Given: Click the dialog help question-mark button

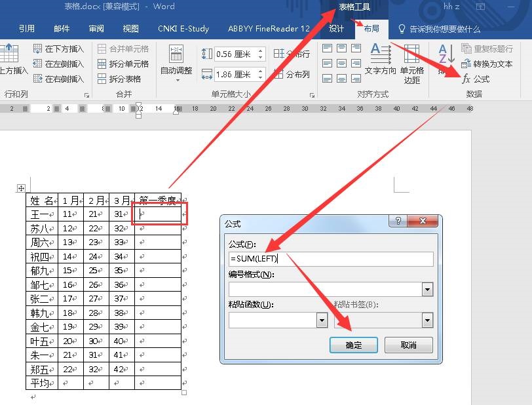Looking at the screenshot, I should pyautogui.click(x=398, y=222).
